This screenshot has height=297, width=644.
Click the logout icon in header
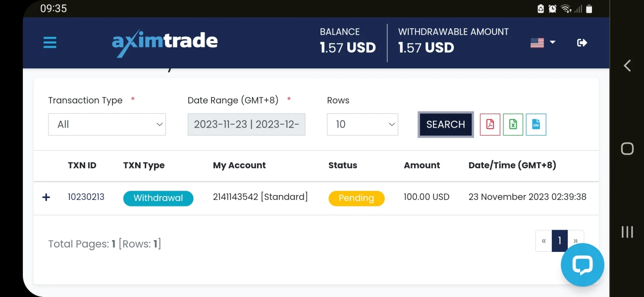click(x=582, y=43)
